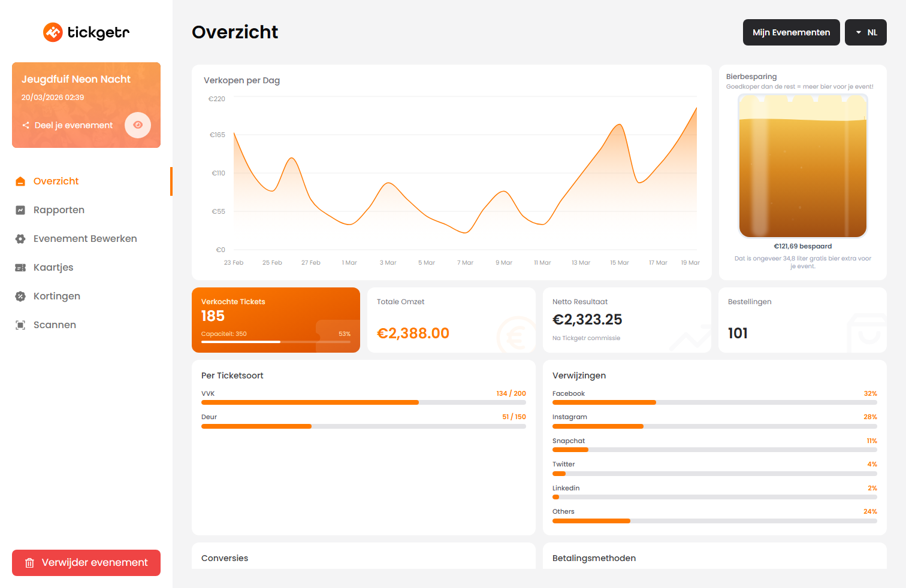This screenshot has width=906, height=588.
Task: Select the Scannen scanner icon
Action: 20,325
